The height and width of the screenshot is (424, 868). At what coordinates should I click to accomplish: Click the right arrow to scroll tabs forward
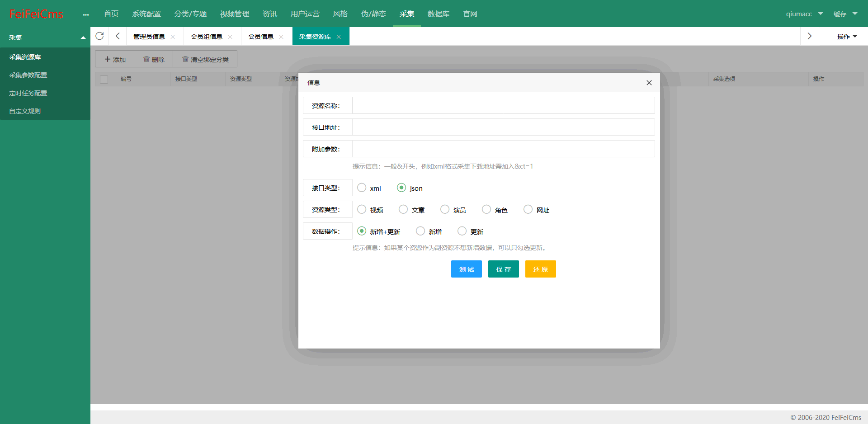(x=809, y=36)
